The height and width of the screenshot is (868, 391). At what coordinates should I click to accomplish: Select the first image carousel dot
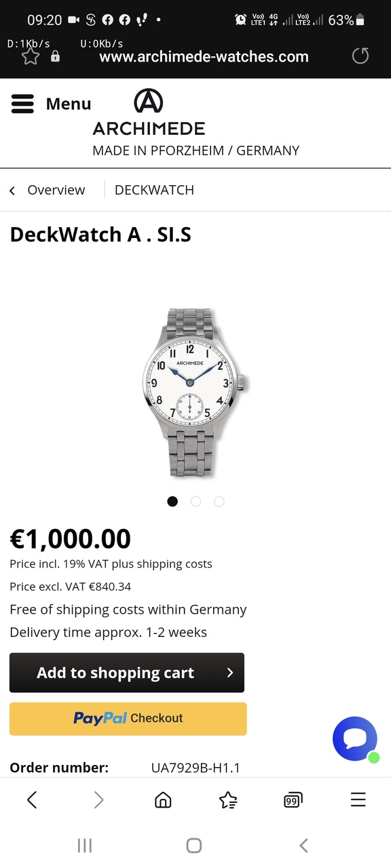(172, 501)
